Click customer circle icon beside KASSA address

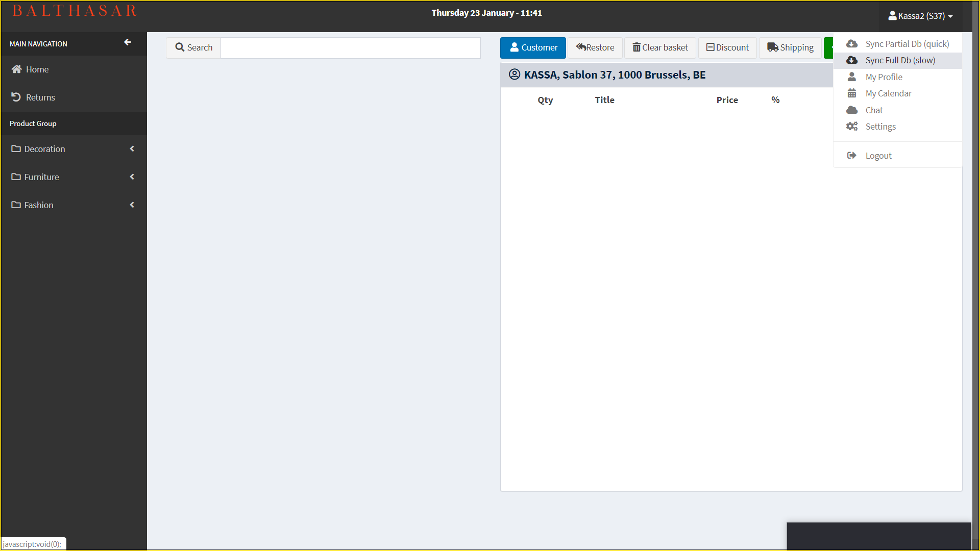pyautogui.click(x=514, y=74)
